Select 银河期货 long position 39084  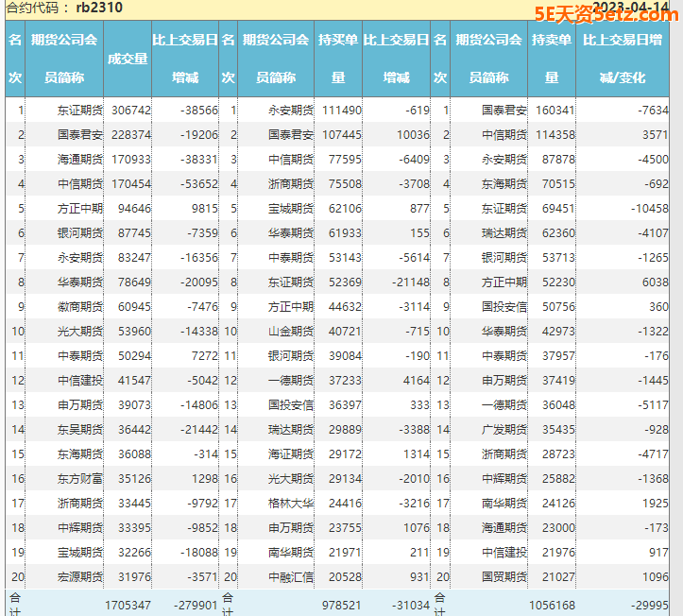pos(345,356)
